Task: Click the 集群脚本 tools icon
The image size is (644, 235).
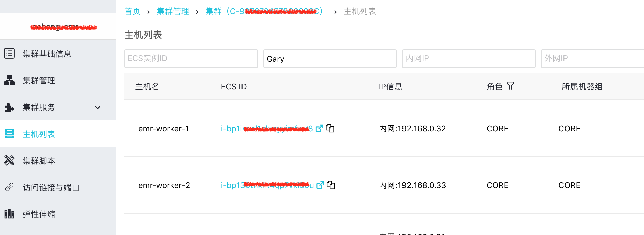Action: (9, 160)
